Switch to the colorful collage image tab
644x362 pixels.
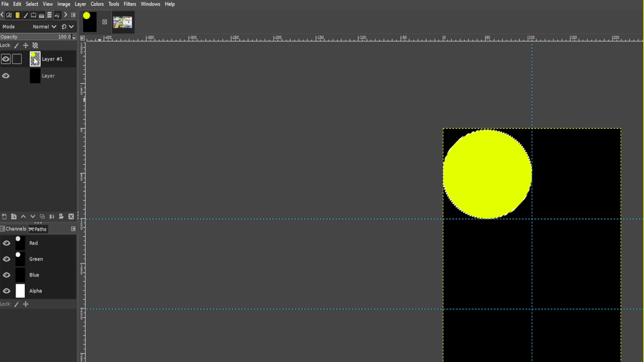tap(122, 22)
